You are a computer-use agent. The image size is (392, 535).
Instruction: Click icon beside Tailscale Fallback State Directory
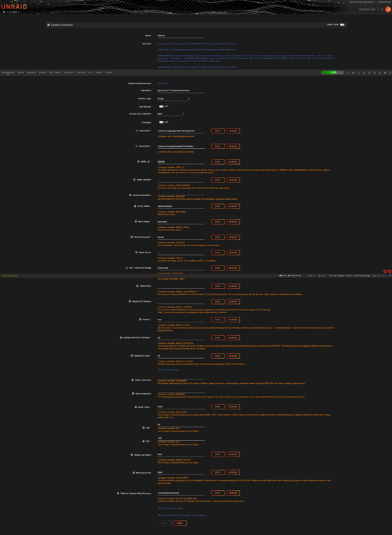click(118, 493)
